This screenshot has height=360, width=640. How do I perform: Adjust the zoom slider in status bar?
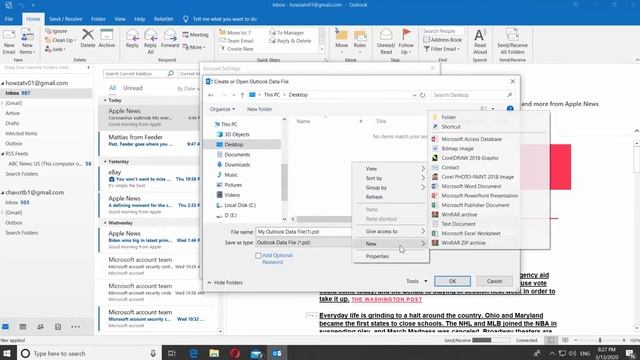click(x=600, y=340)
